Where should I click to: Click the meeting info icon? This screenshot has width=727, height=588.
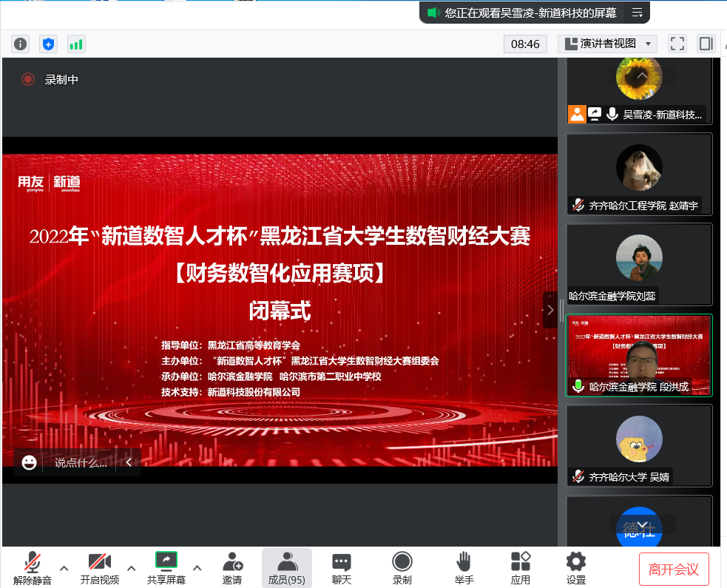point(21,44)
